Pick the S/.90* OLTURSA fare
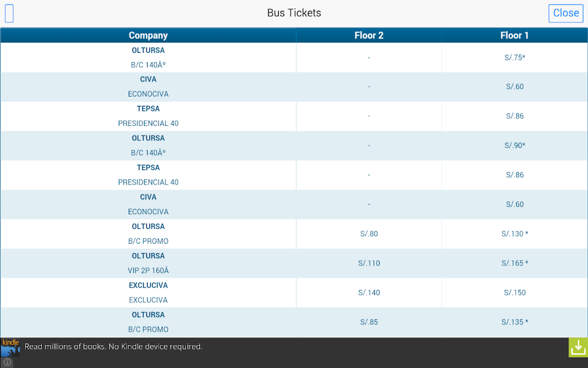 514,145
